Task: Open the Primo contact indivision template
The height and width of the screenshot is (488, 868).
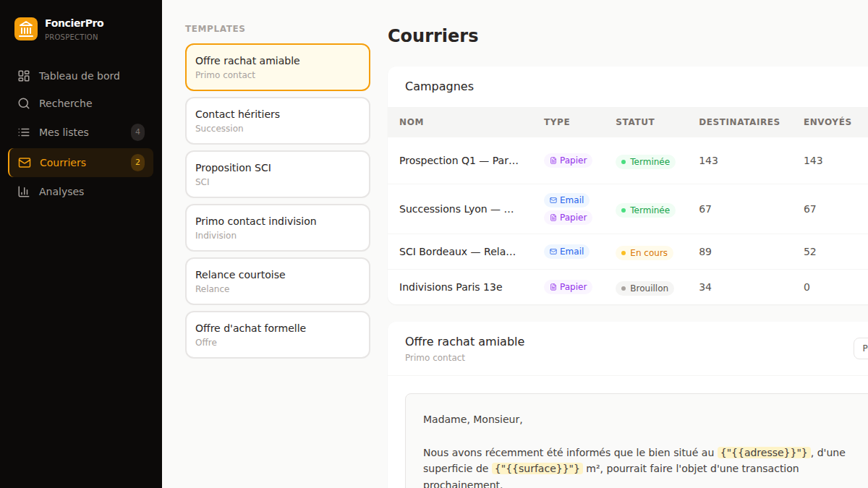Action: tap(278, 228)
